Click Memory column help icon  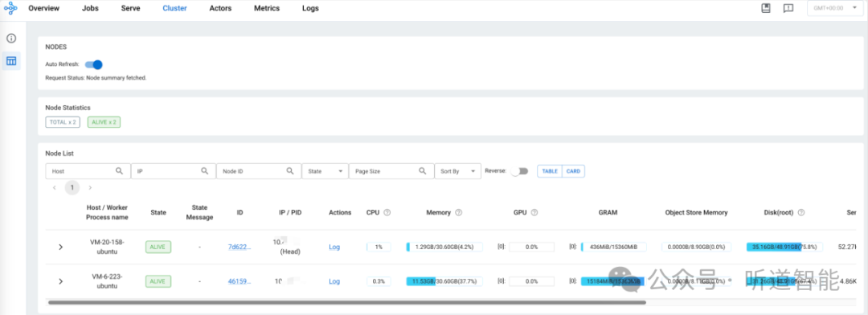point(458,213)
